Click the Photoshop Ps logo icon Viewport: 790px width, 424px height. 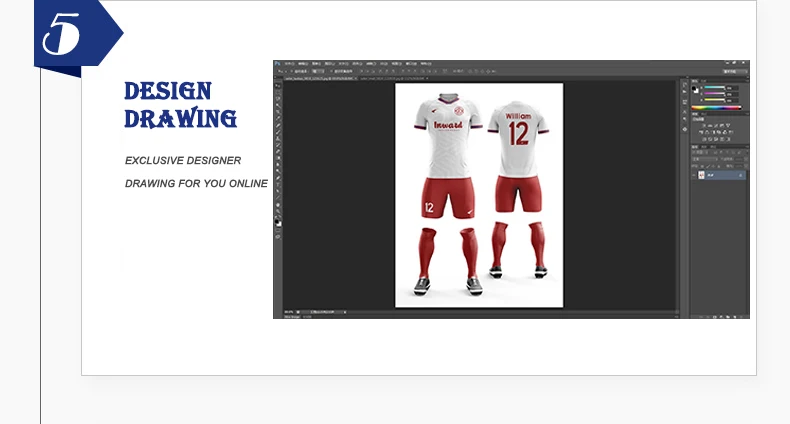[x=278, y=64]
